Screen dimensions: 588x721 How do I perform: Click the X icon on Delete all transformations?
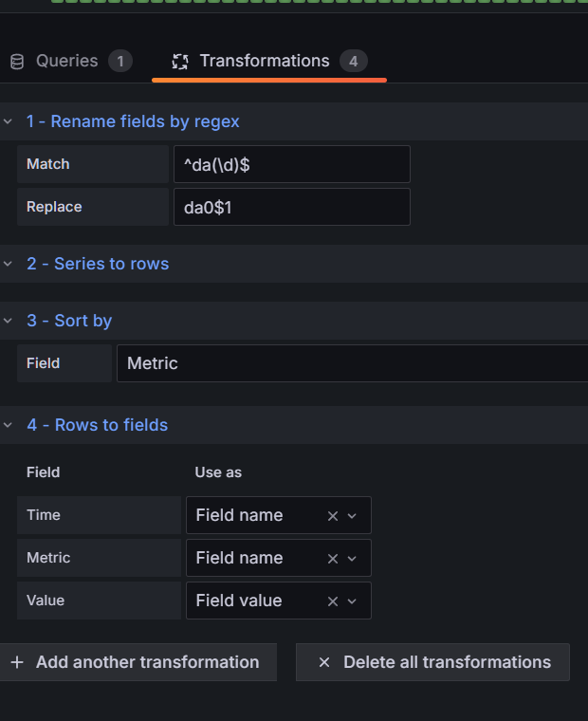(x=324, y=662)
